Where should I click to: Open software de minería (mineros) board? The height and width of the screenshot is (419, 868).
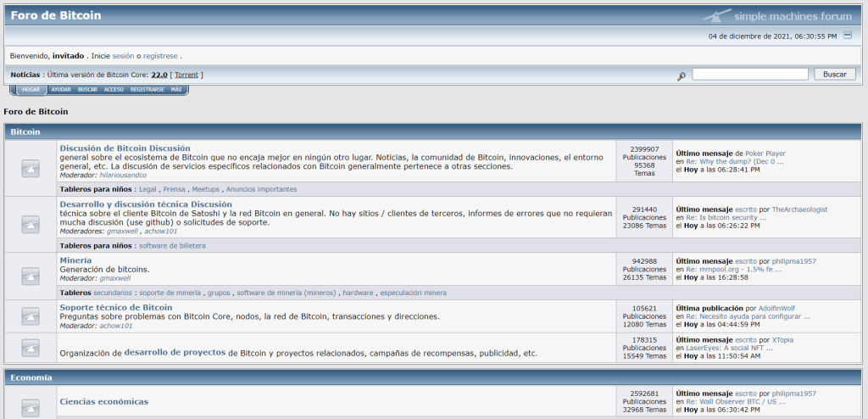pyautogui.click(x=287, y=293)
